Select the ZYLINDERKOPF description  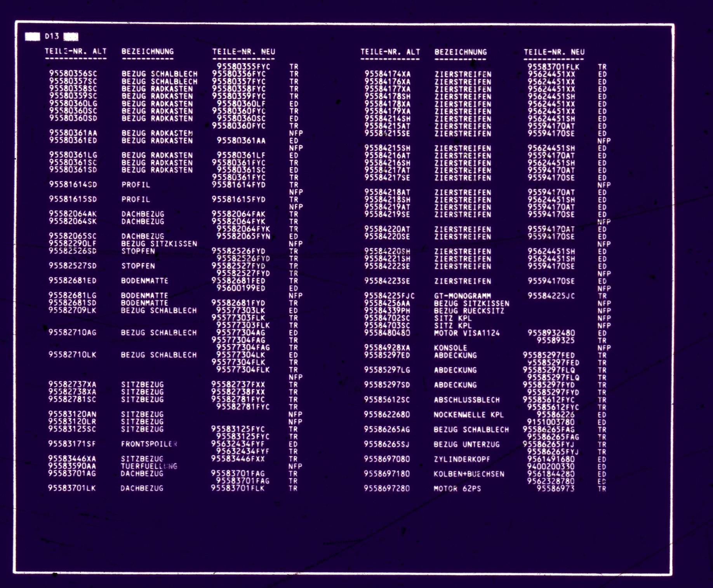point(462,459)
